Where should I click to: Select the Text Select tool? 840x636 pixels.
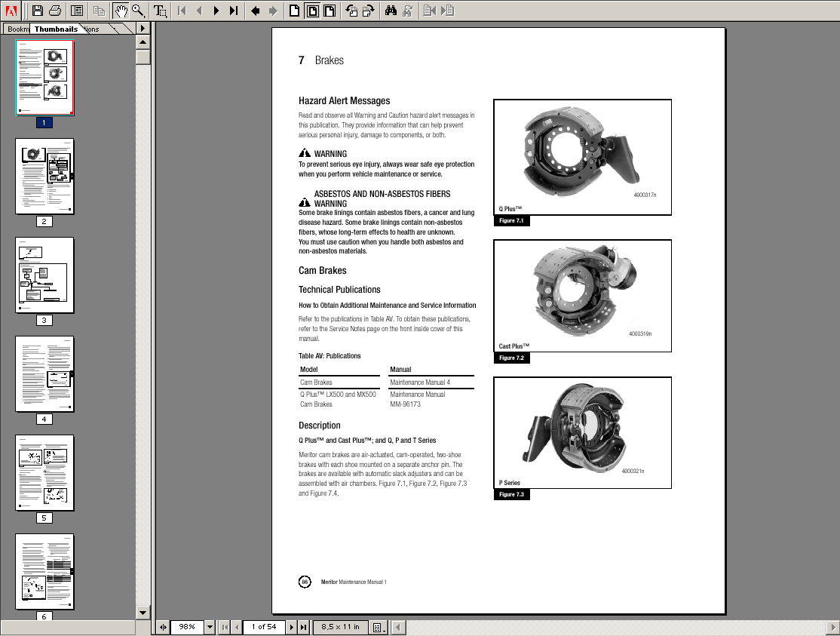click(161, 10)
